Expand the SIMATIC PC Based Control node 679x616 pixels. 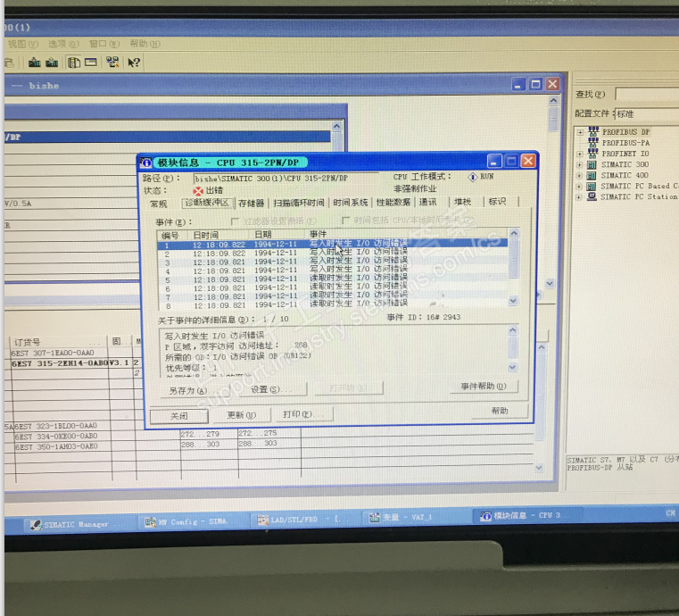point(579,187)
